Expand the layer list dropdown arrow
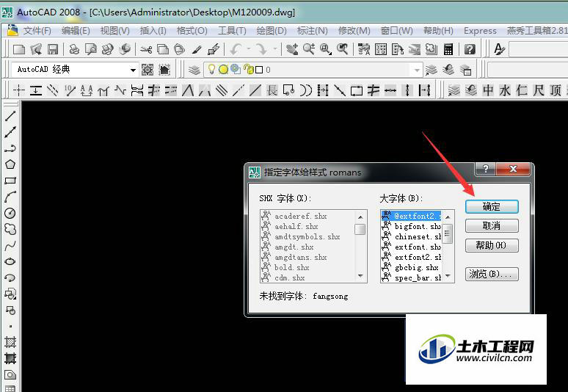The height and width of the screenshot is (392, 568). (x=418, y=70)
